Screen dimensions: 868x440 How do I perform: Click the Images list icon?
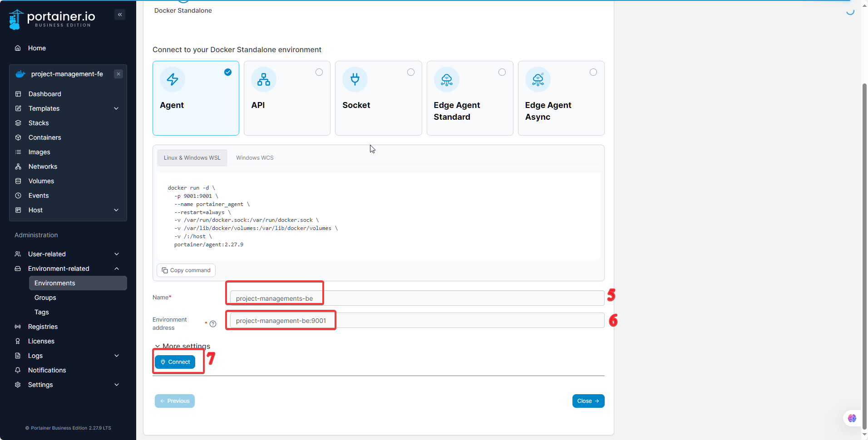point(18,152)
